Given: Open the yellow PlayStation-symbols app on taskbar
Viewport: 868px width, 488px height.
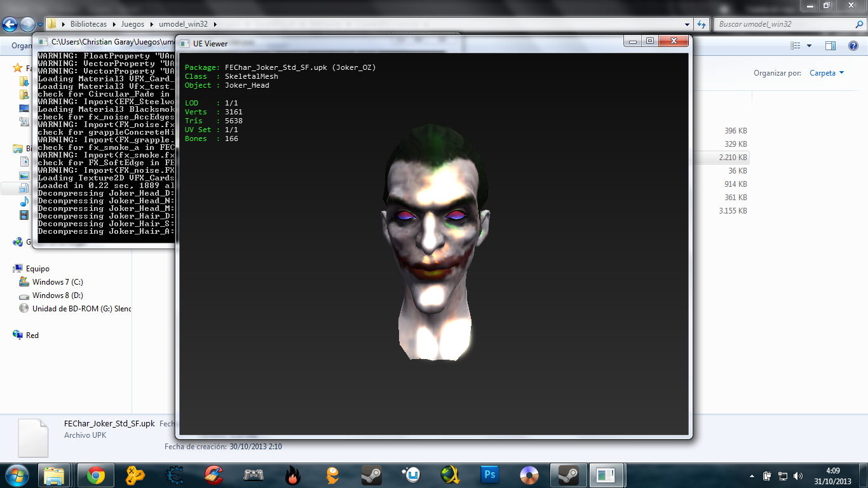Looking at the screenshot, I should (x=135, y=475).
